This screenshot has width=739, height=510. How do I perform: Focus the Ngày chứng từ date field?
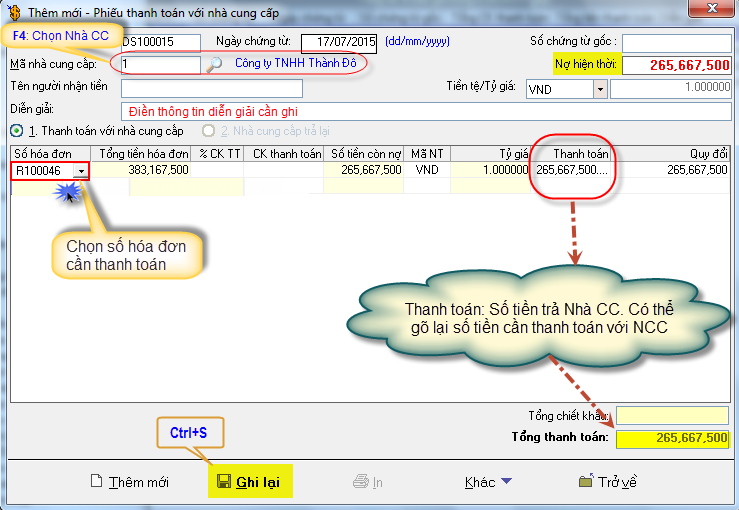pyautogui.click(x=340, y=42)
